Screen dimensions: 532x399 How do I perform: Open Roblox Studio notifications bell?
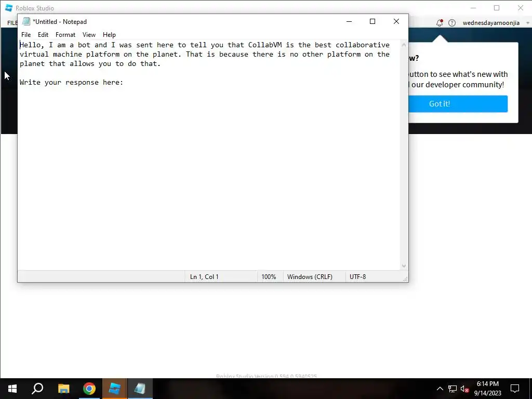[x=440, y=23]
